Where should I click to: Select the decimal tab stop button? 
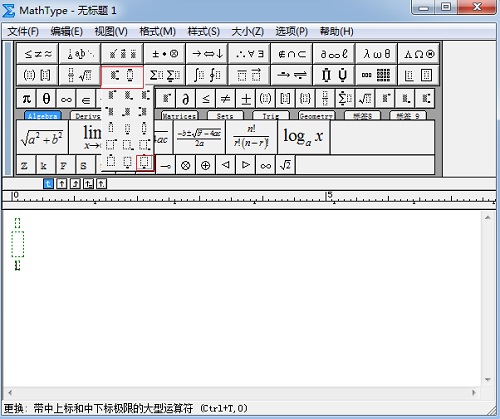point(102,184)
